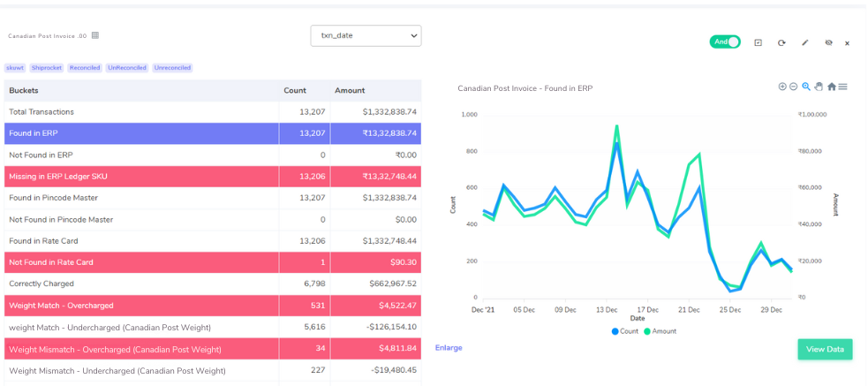Click the Enlarge link
Screen dimensions: 868x386
(x=449, y=348)
